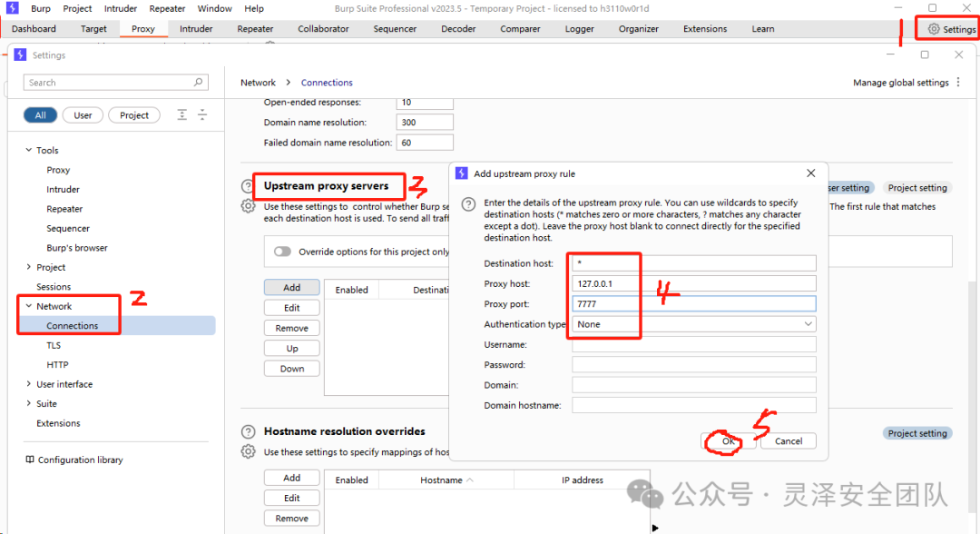The width and height of the screenshot is (980, 534).
Task: Open help for Hostname resolution overrides
Action: tap(248, 431)
